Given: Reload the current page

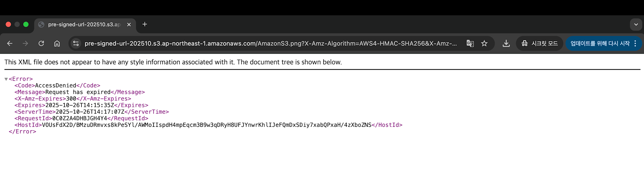Looking at the screenshot, I should [x=41, y=43].
